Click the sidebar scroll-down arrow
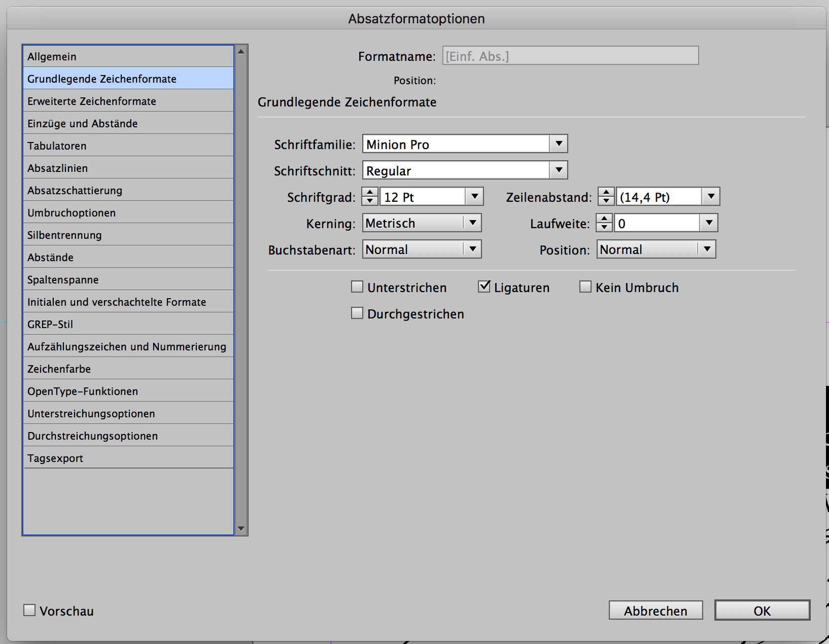Image resolution: width=829 pixels, height=644 pixels. (x=241, y=528)
